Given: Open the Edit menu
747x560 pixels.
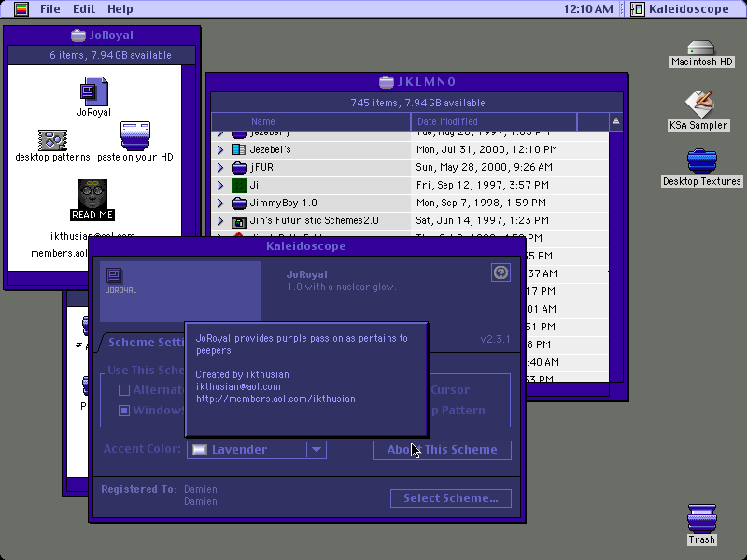Looking at the screenshot, I should tap(84, 8).
